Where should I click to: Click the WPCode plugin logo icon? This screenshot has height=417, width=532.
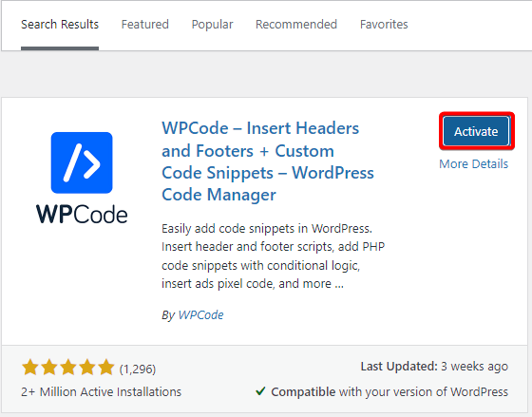82,178
